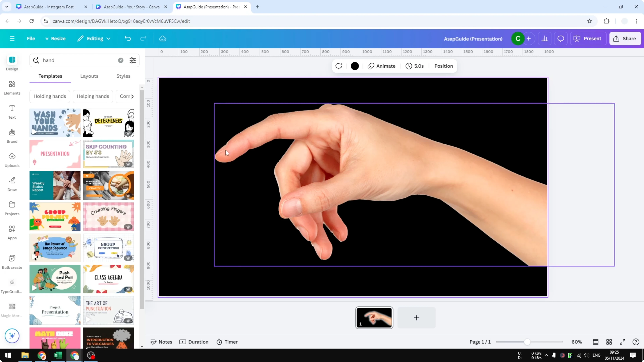644x362 pixels.
Task: Switch to the Layouts tab
Action: click(x=89, y=76)
